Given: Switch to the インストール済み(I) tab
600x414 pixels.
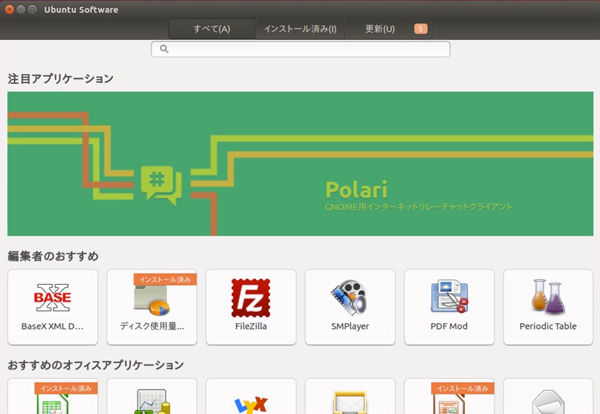Looking at the screenshot, I should [300, 29].
